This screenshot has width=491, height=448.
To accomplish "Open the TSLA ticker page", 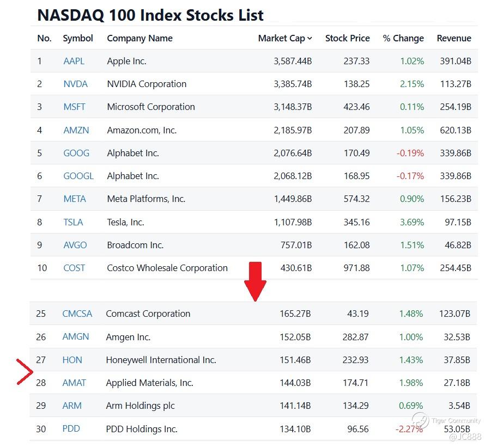I will [x=74, y=222].
